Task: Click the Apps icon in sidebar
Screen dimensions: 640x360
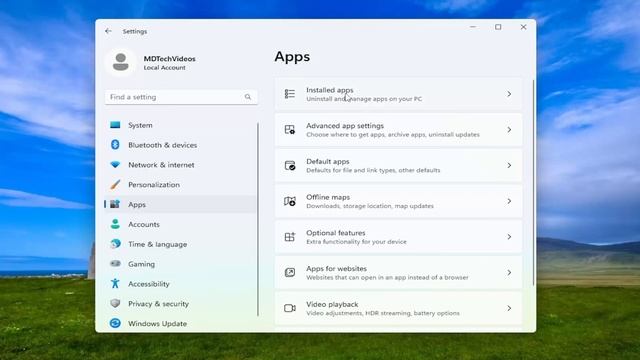Action: (x=115, y=204)
